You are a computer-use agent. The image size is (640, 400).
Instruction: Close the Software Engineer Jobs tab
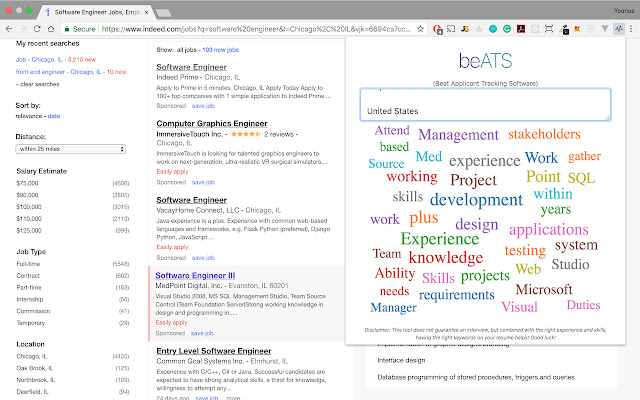click(146, 12)
